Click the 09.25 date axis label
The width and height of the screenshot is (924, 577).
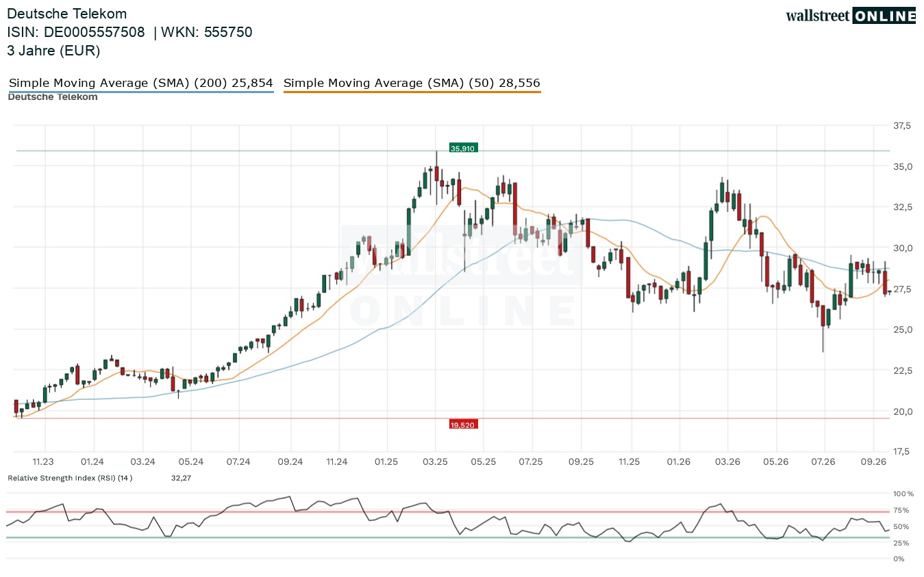click(x=581, y=462)
